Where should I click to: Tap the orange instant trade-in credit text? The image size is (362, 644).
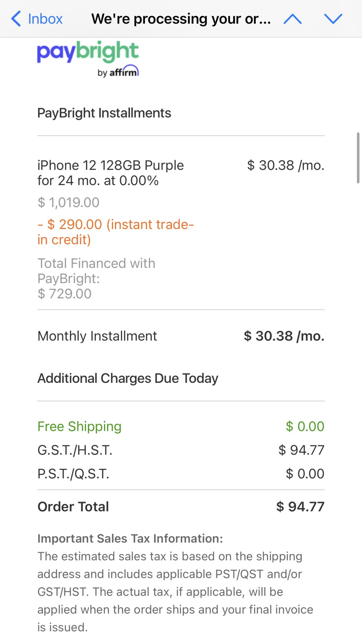(115, 232)
